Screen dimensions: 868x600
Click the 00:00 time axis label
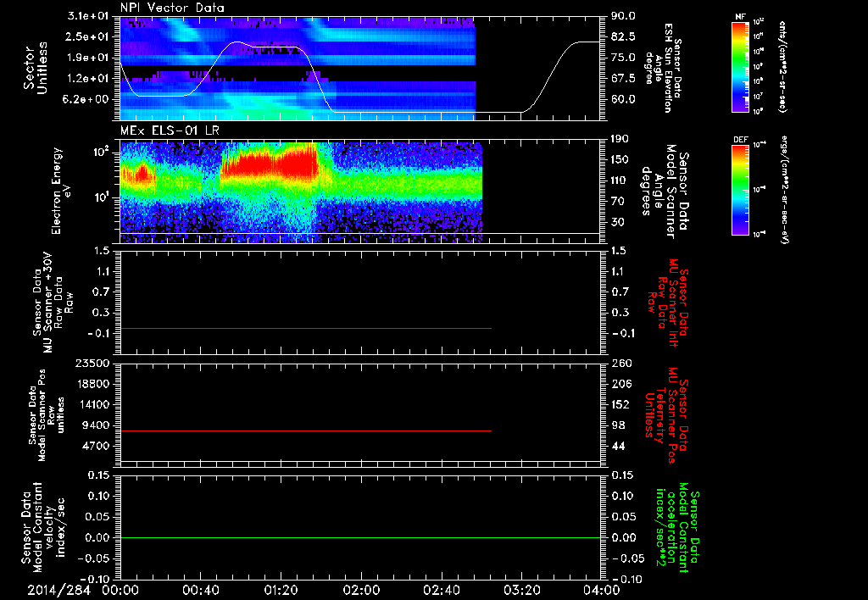pos(120,590)
